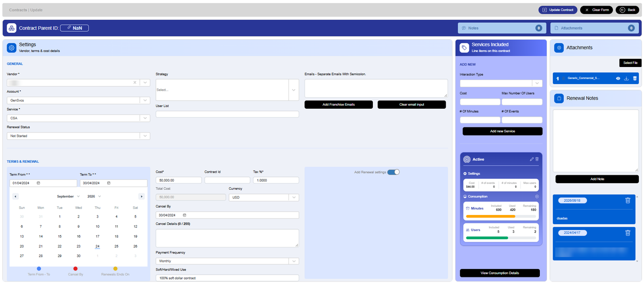Click the red Cancel By legend dot

[x=75, y=269]
